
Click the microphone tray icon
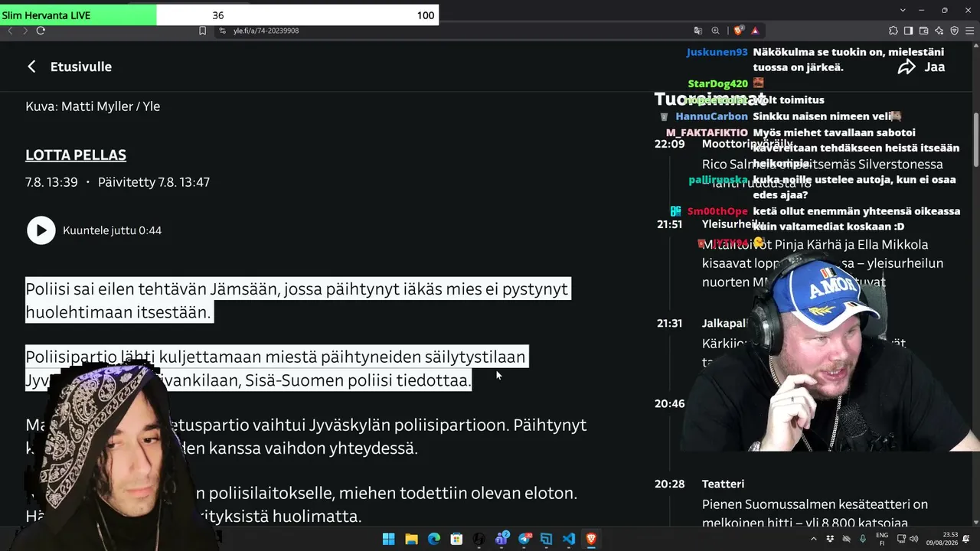(x=863, y=539)
